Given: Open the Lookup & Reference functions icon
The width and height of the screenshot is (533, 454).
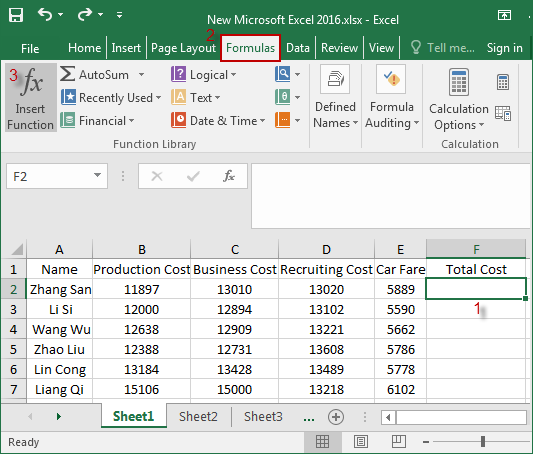Looking at the screenshot, I should 283,74.
